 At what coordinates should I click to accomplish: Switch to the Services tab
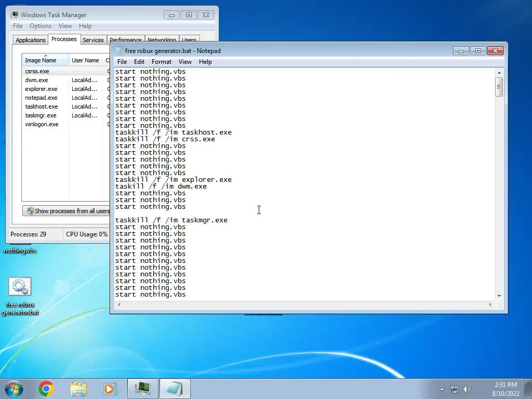pyautogui.click(x=93, y=39)
